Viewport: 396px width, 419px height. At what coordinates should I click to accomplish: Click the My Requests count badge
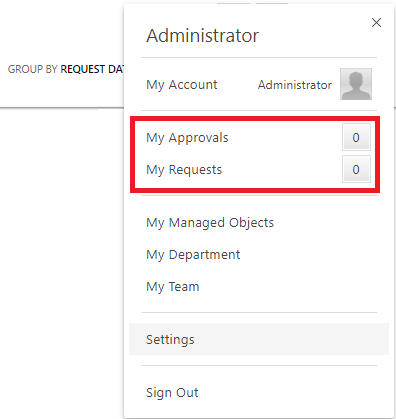(x=356, y=169)
